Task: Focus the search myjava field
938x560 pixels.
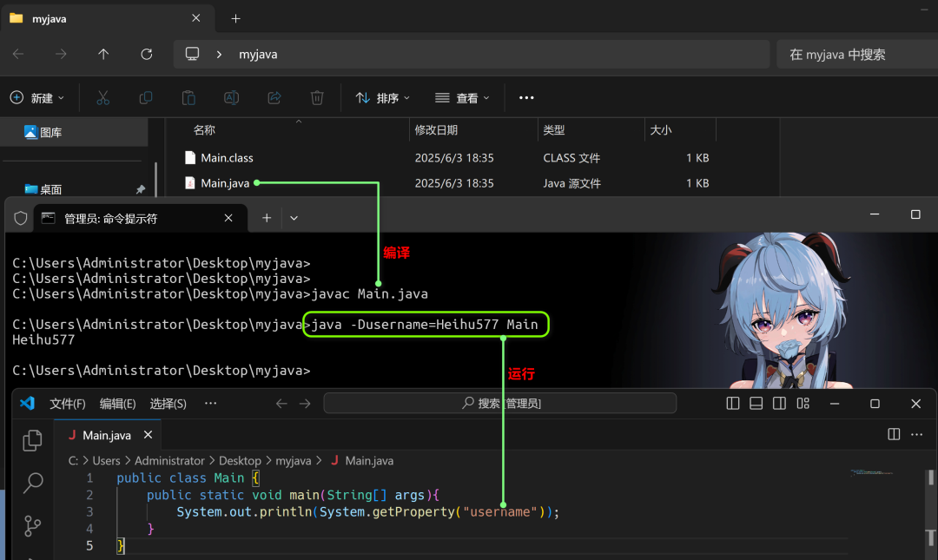Action: coord(856,55)
